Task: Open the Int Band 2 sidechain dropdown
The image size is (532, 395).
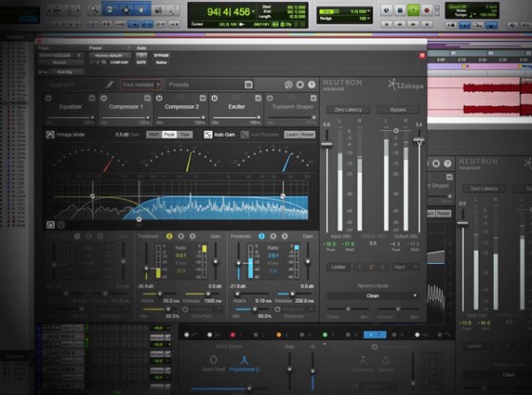Action: pos(206,310)
